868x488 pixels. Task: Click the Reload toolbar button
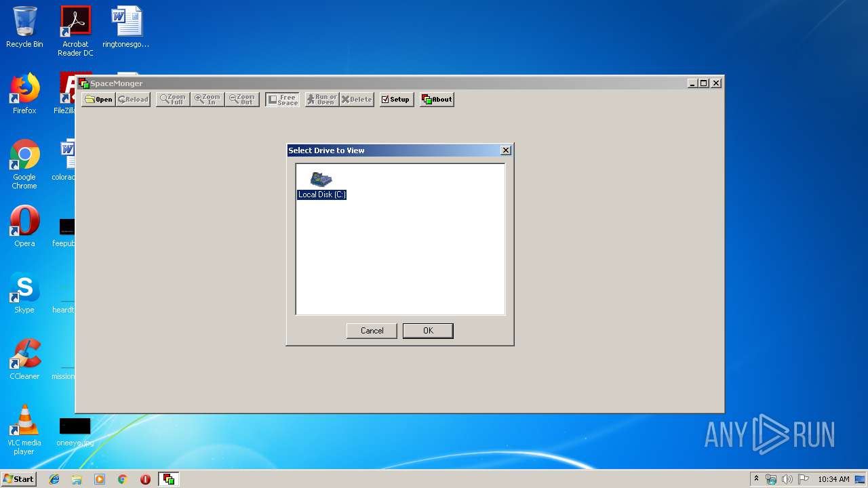coord(133,100)
